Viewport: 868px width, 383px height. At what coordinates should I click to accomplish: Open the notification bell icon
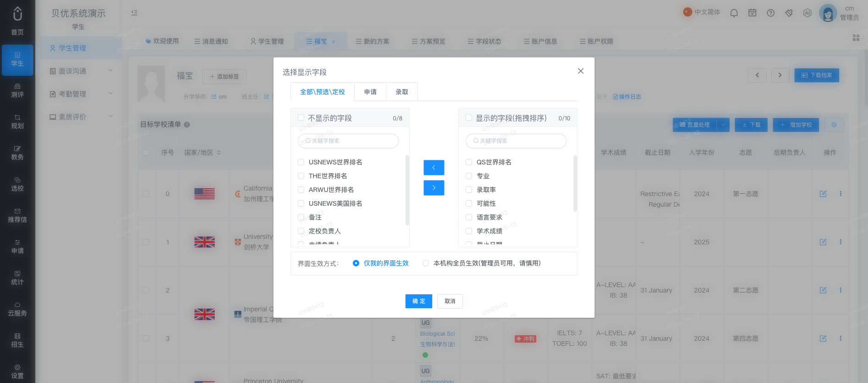734,13
